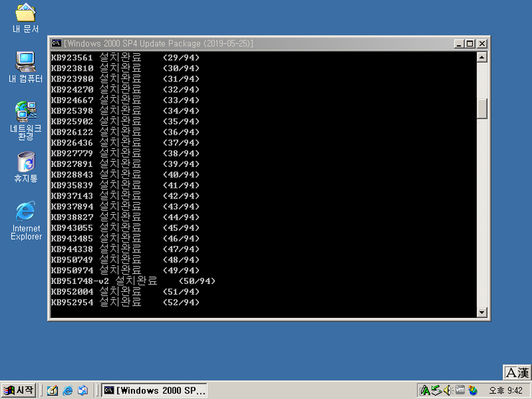Screen dimensions: 532x399
Task: Click the KB935839 line in console
Action: point(125,185)
